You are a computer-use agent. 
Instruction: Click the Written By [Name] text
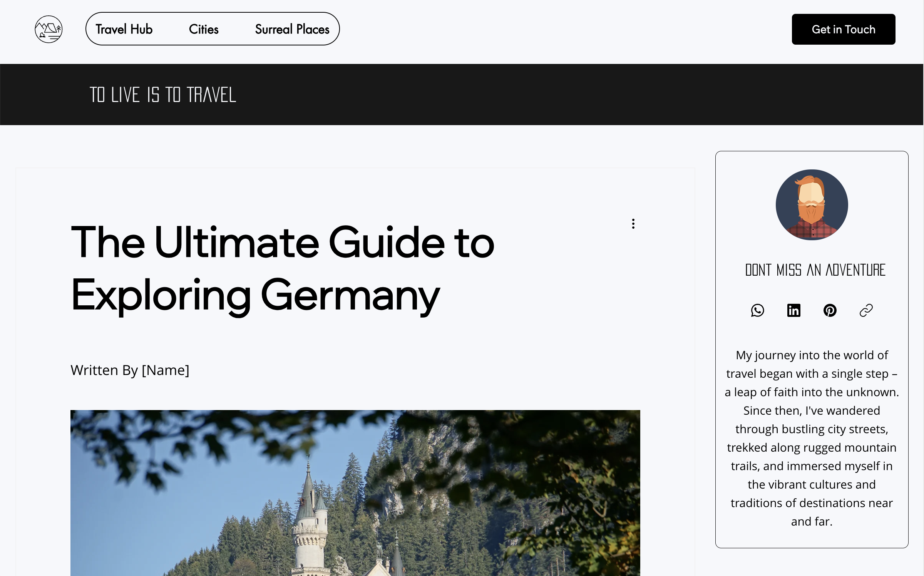[130, 370]
